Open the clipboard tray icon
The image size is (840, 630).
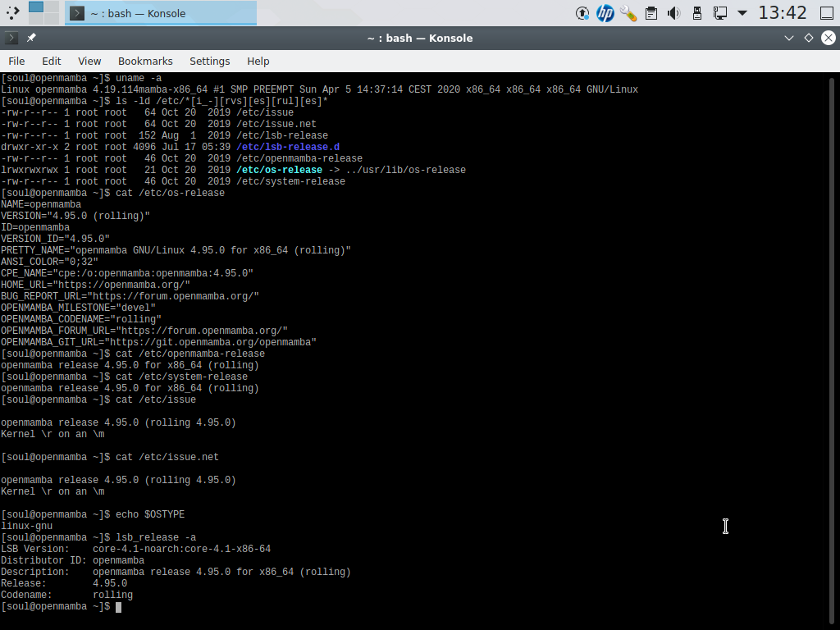(651, 13)
